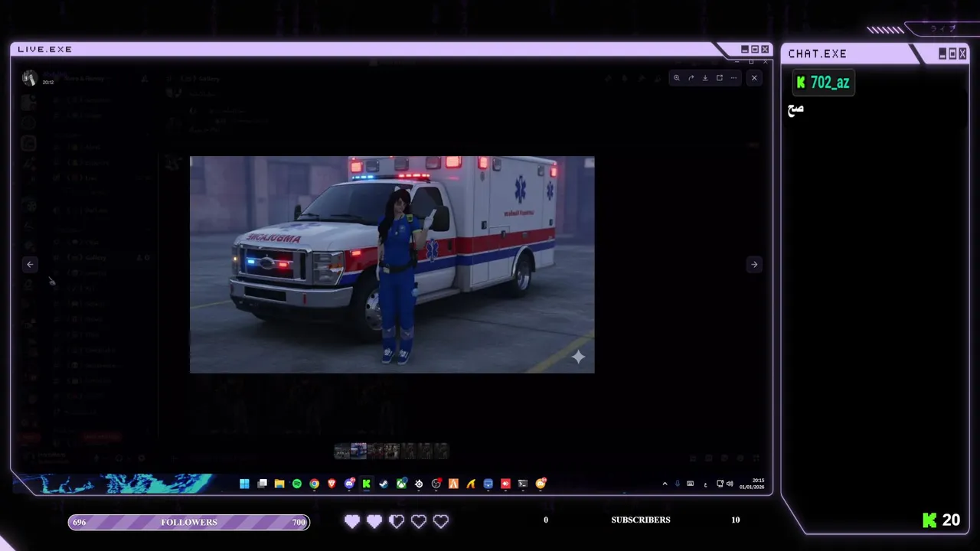
Task: Open the Windows Start menu
Action: coord(244,484)
